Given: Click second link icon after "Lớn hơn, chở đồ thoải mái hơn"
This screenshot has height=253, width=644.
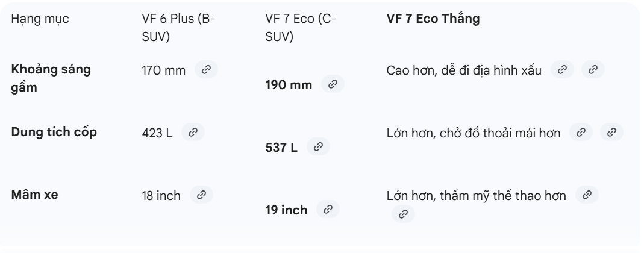Looking at the screenshot, I should pyautogui.click(x=611, y=133).
